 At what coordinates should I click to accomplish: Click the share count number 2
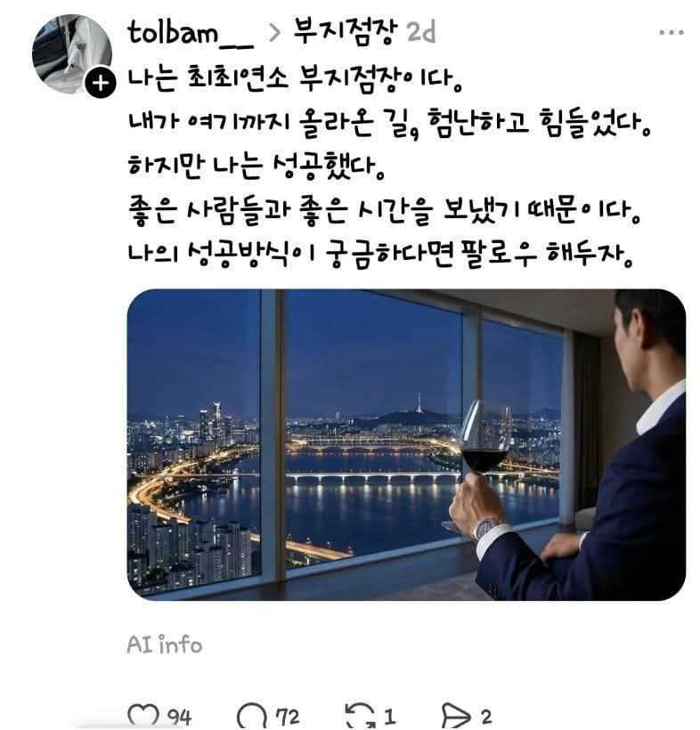(x=486, y=717)
